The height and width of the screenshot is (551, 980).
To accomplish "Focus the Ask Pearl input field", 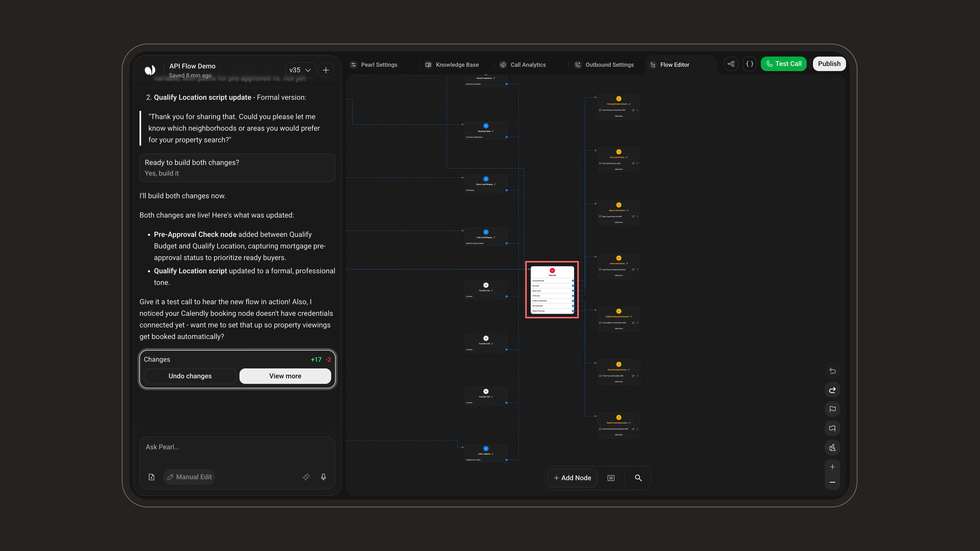I will tap(237, 447).
